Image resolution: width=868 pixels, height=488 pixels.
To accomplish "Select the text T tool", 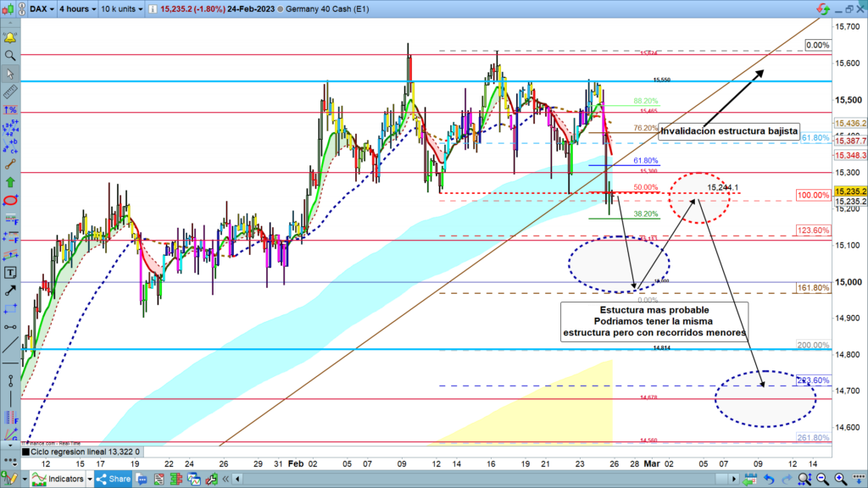I will coord(10,273).
